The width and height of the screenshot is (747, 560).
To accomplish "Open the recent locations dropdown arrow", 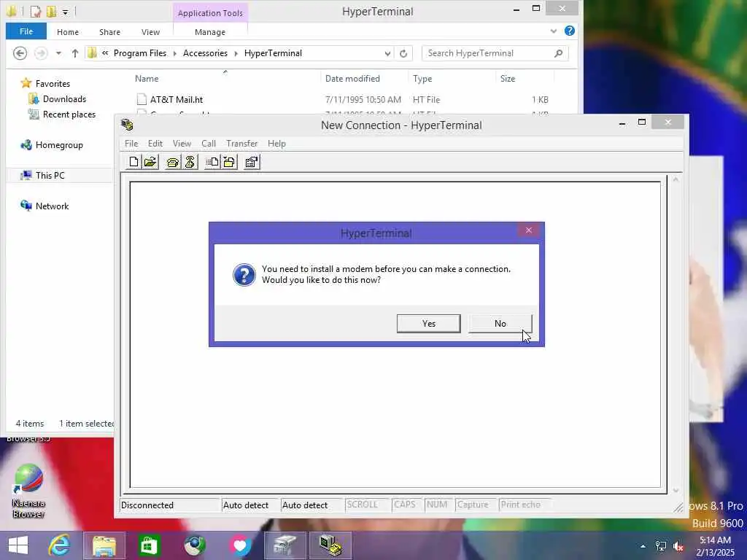I will click(58, 53).
